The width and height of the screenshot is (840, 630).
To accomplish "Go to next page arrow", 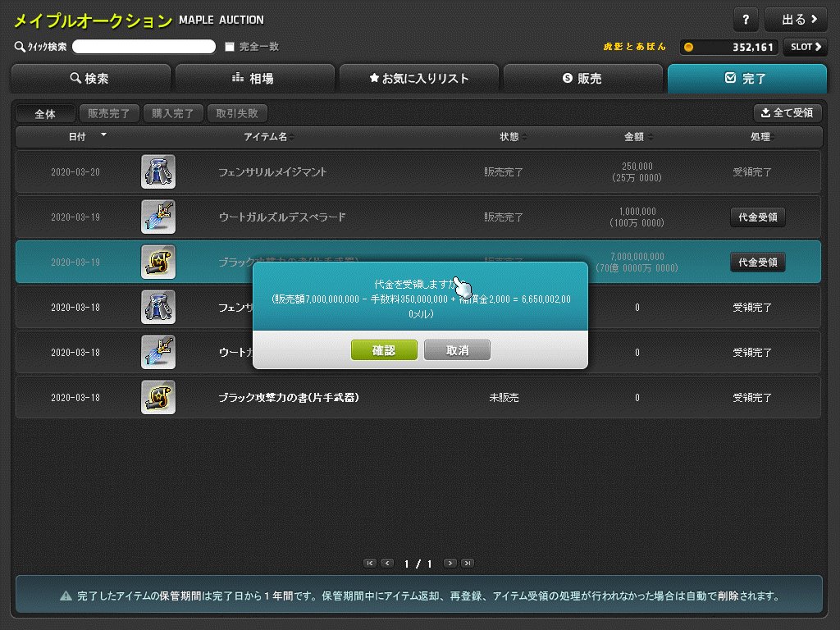I will click(450, 563).
